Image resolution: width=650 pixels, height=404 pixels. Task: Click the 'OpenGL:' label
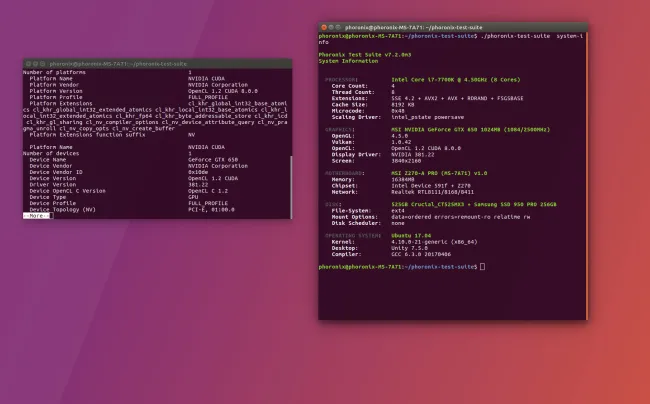tap(343, 135)
